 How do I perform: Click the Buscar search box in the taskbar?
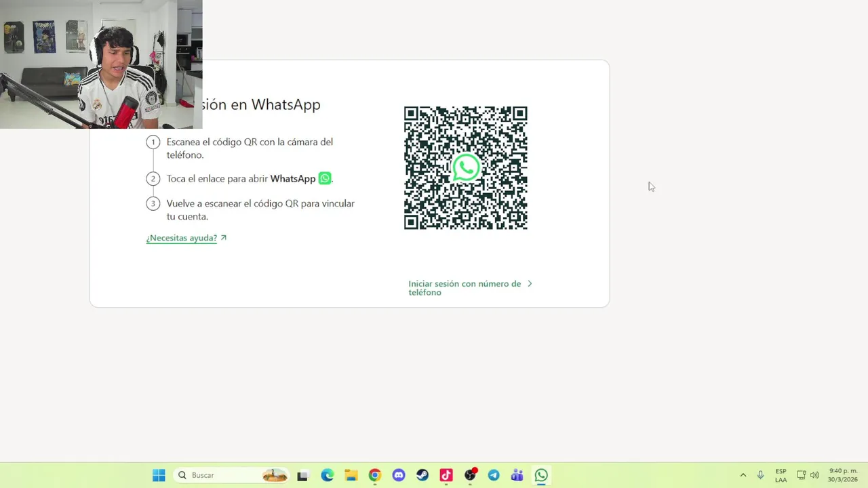pos(231,475)
